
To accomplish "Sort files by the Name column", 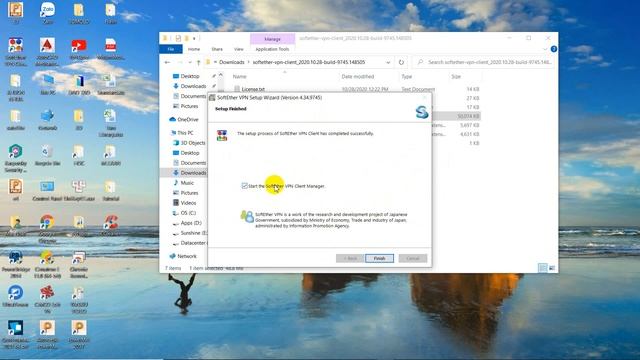I will point(240,77).
